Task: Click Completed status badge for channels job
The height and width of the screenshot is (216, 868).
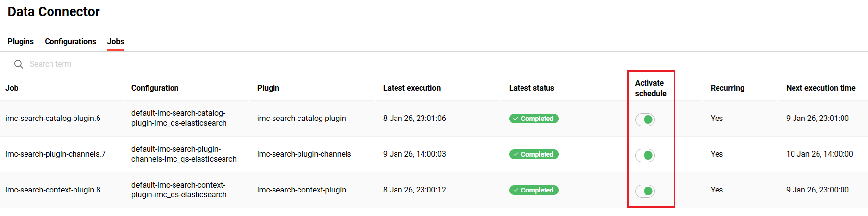Action: 534,154
